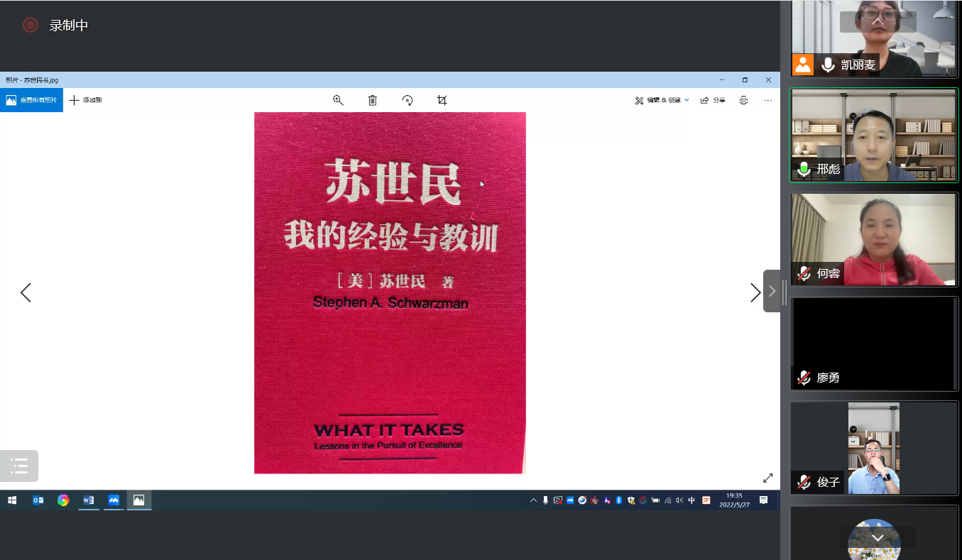The image size is (962, 560).
Task: Open the more options ellipsis in Photos
Action: click(x=767, y=100)
